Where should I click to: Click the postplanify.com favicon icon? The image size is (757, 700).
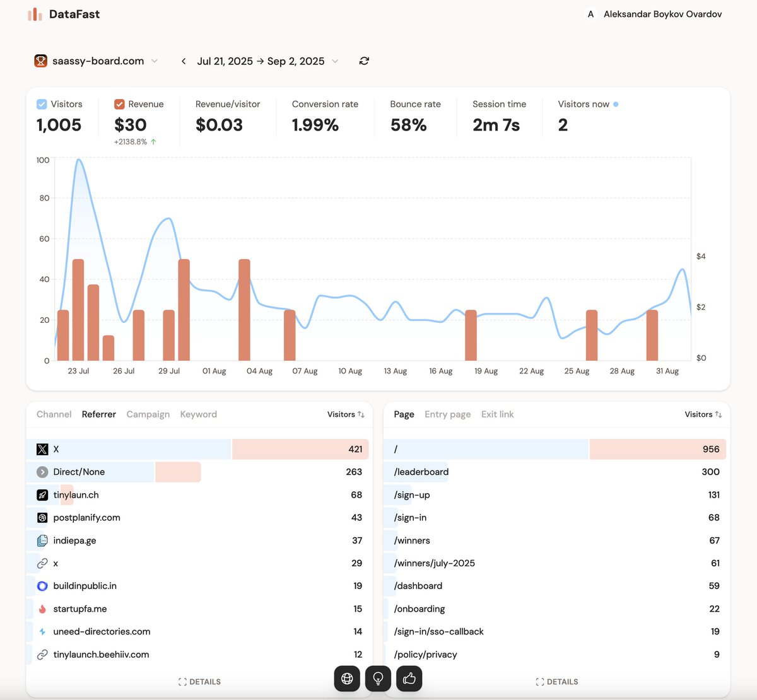click(42, 518)
